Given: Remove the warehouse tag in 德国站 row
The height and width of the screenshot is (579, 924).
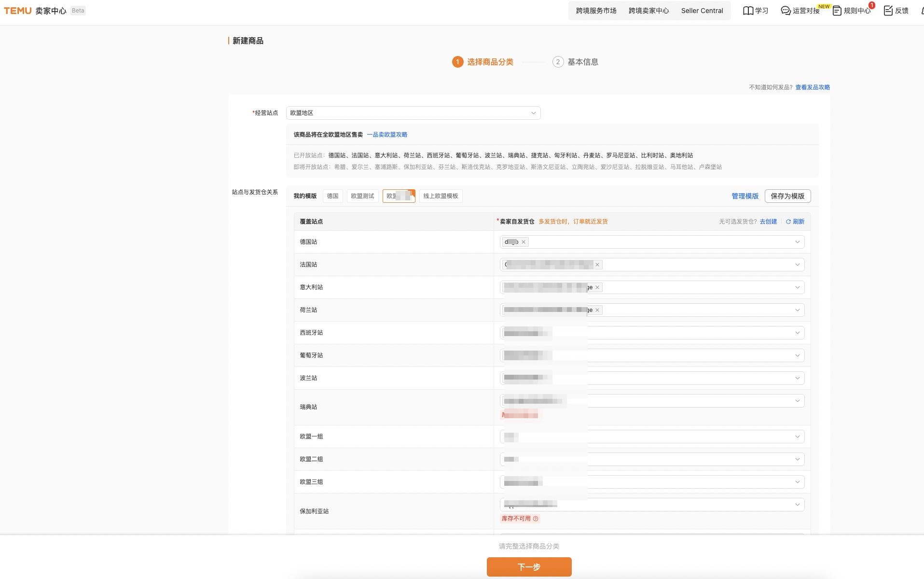Looking at the screenshot, I should point(524,242).
